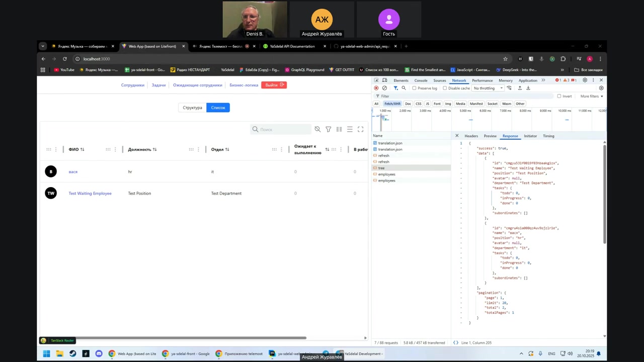Click the export HAR download icon
The image size is (644, 362).
pyautogui.click(x=528, y=88)
